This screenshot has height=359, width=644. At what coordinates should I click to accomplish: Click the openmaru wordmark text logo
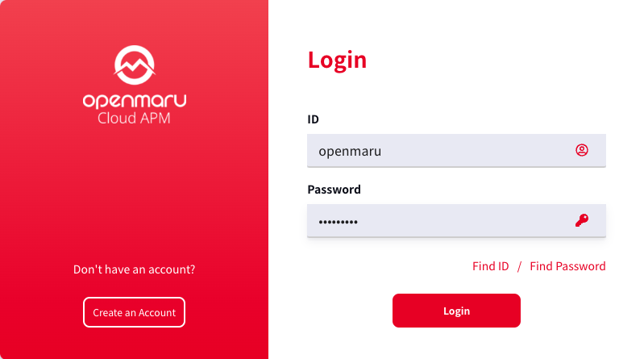click(x=135, y=101)
